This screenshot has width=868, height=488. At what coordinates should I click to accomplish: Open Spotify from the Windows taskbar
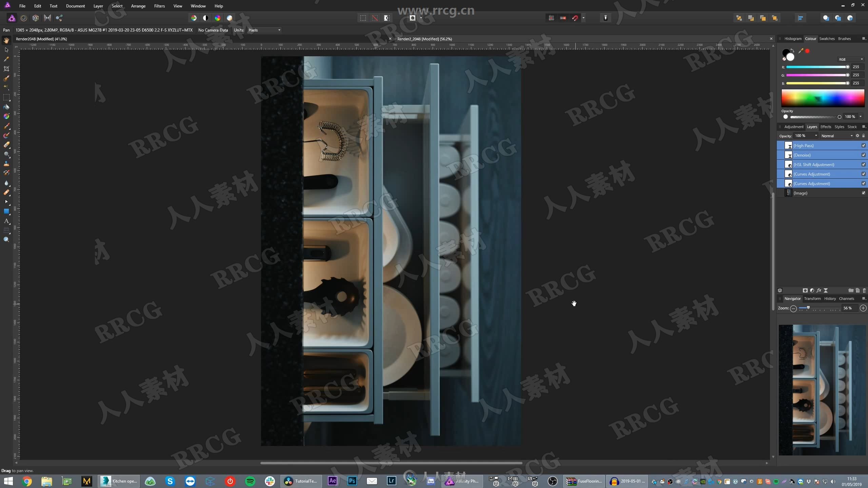250,481
